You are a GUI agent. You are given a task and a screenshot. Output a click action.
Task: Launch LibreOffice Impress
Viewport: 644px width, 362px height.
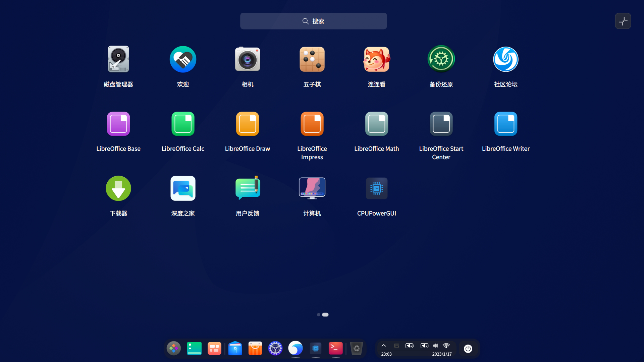(x=312, y=124)
